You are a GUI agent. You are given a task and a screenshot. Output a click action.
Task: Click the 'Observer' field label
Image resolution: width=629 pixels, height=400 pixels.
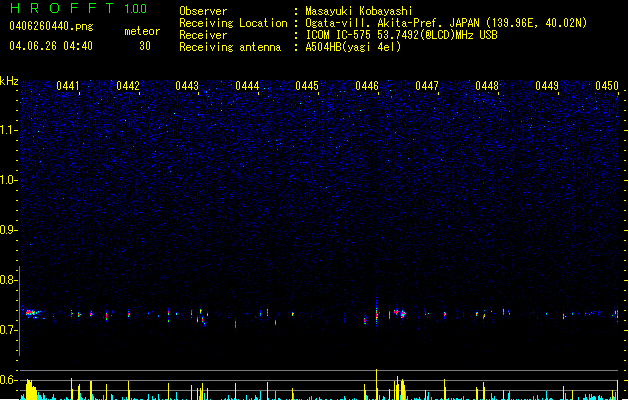pos(203,11)
